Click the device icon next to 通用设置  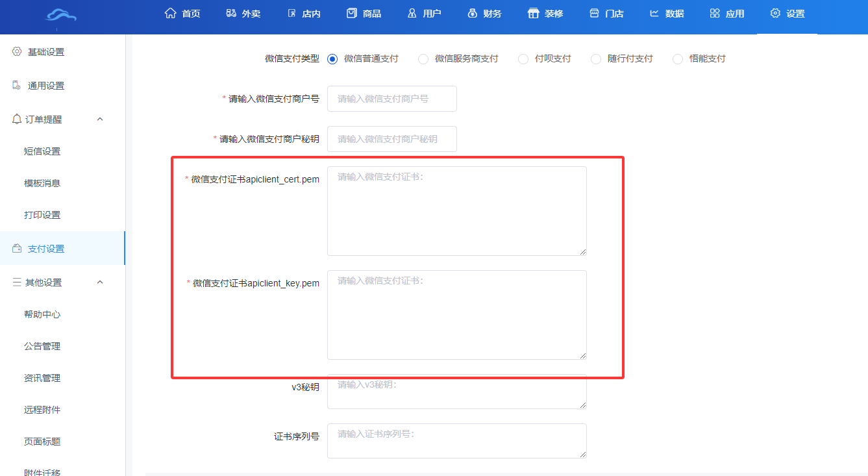(18, 85)
